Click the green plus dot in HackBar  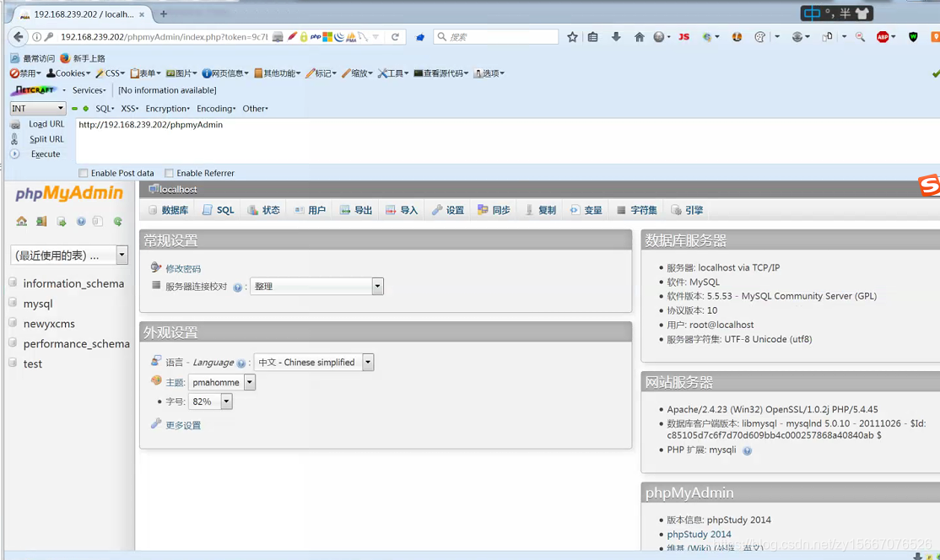[x=86, y=109]
